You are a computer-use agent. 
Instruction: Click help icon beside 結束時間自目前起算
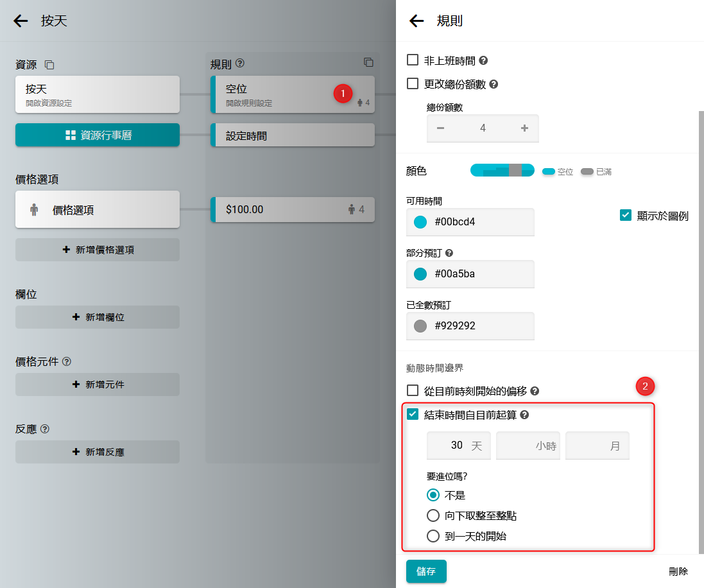pos(524,415)
